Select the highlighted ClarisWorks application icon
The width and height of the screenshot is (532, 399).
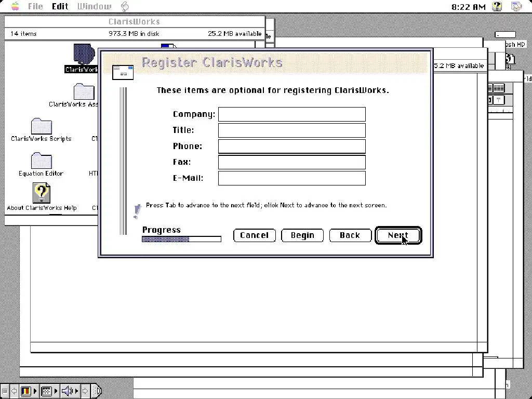point(84,54)
